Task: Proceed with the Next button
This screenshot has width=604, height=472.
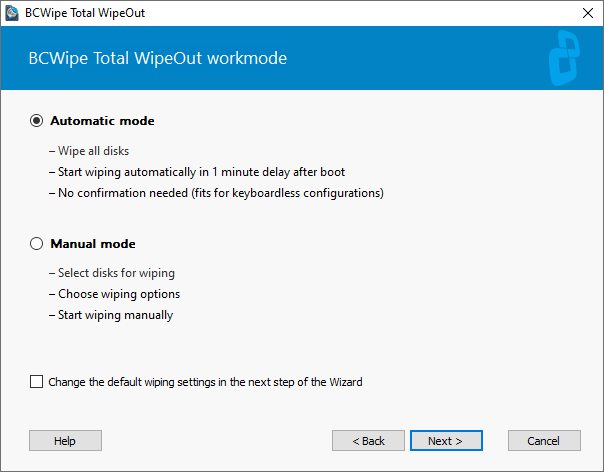Action: click(x=446, y=440)
